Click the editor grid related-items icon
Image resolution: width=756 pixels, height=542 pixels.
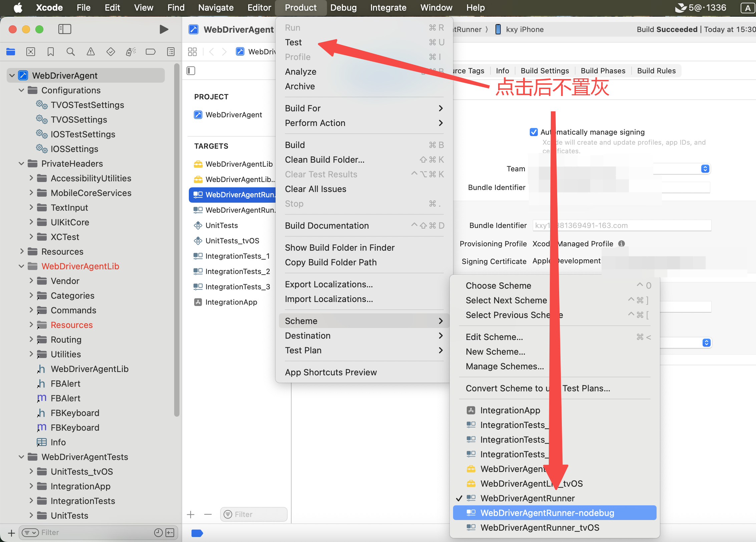193,52
